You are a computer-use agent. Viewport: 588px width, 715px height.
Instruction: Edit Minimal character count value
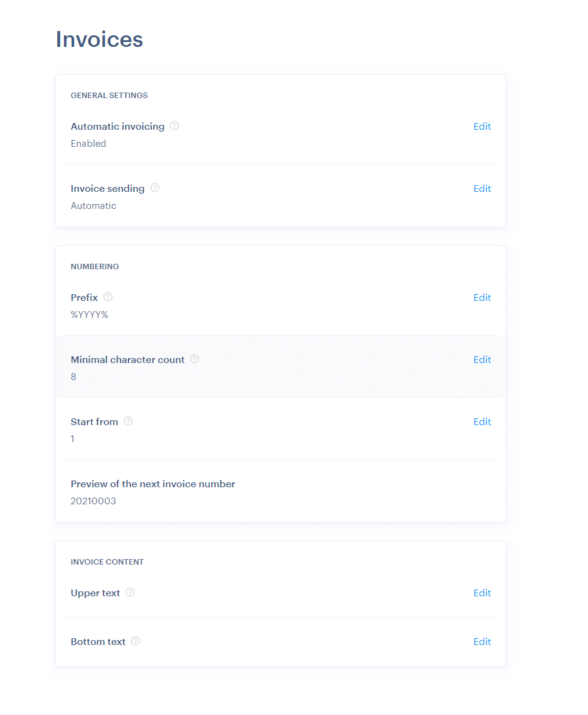482,359
